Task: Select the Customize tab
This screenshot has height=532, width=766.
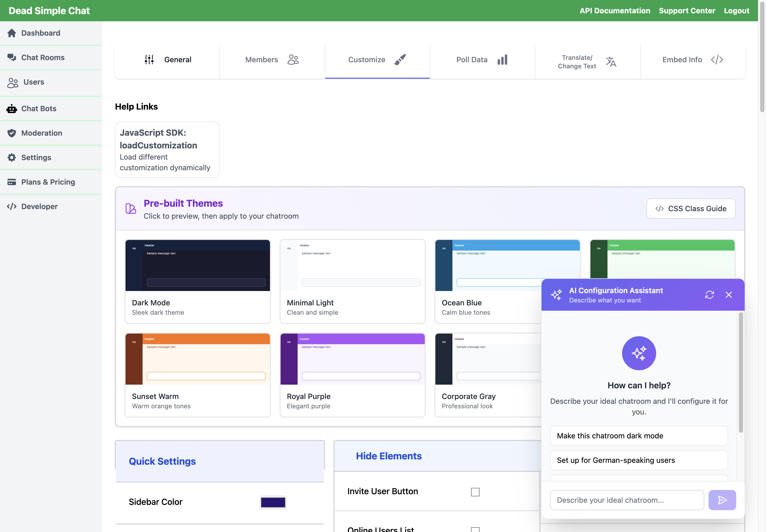Action: [x=377, y=62]
